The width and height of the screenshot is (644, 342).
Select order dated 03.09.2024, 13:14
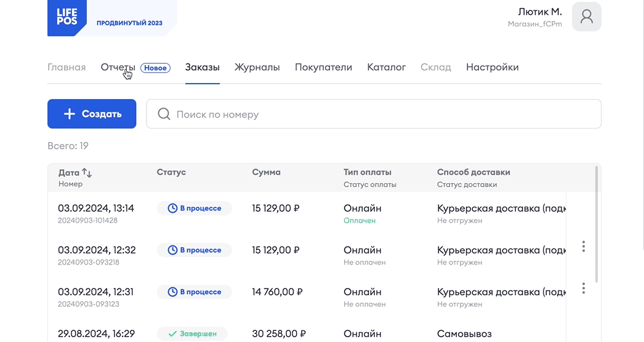[x=96, y=208]
